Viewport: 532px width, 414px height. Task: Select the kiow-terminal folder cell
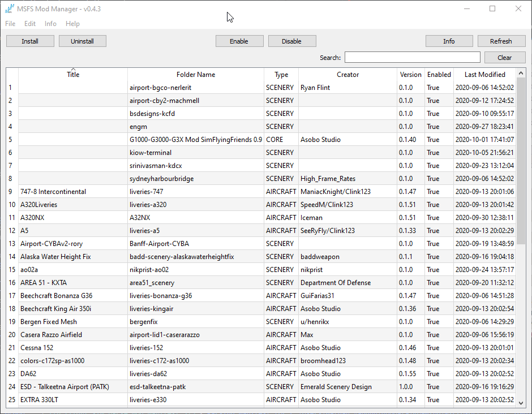click(196, 153)
